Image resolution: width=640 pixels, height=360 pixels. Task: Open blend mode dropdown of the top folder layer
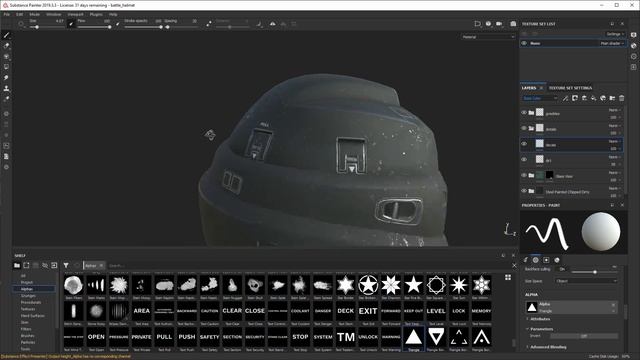(615, 110)
